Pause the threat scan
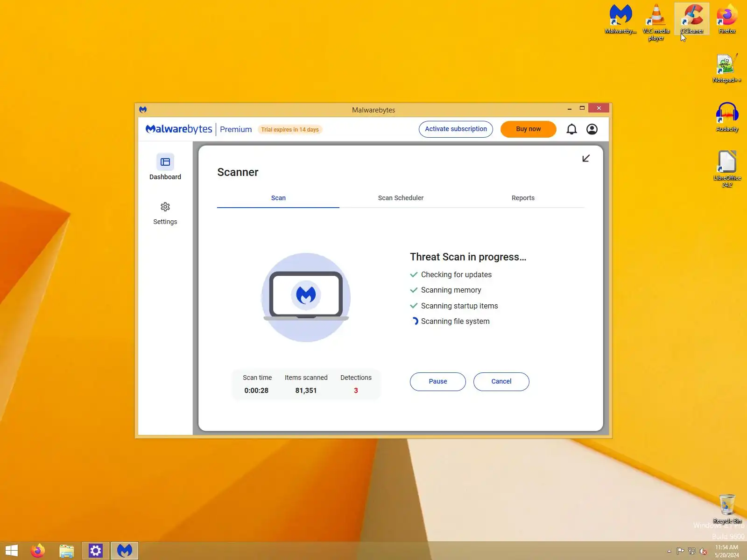747x560 pixels. click(438, 382)
